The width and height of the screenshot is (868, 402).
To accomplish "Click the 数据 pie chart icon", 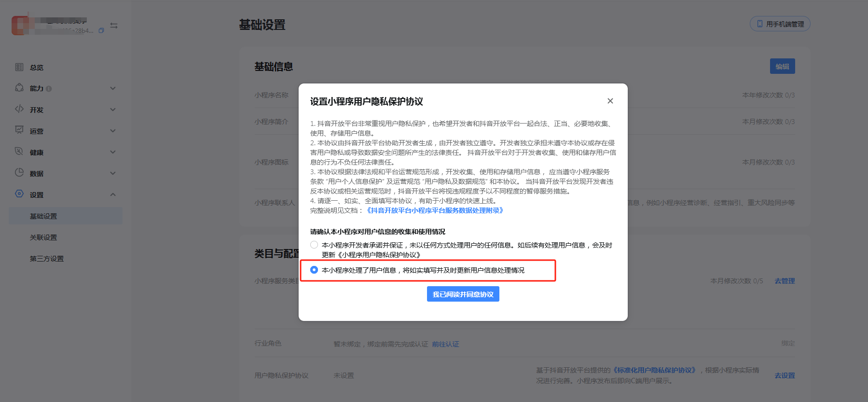I will 19,173.
